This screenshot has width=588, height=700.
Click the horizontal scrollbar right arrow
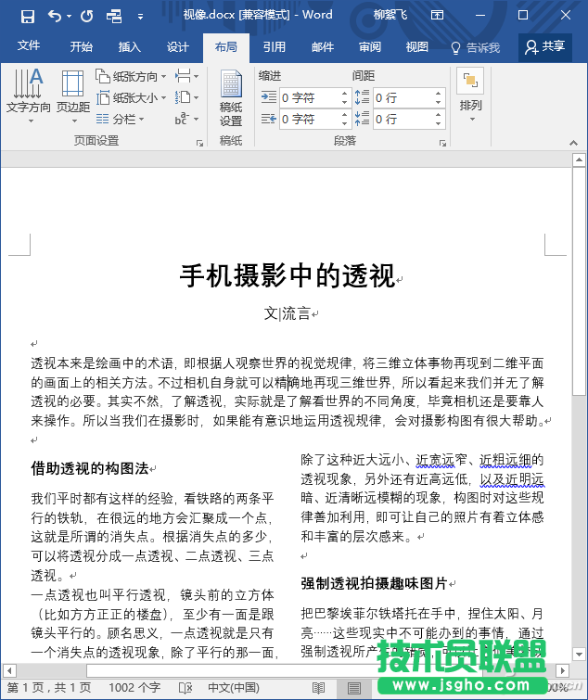(x=563, y=670)
